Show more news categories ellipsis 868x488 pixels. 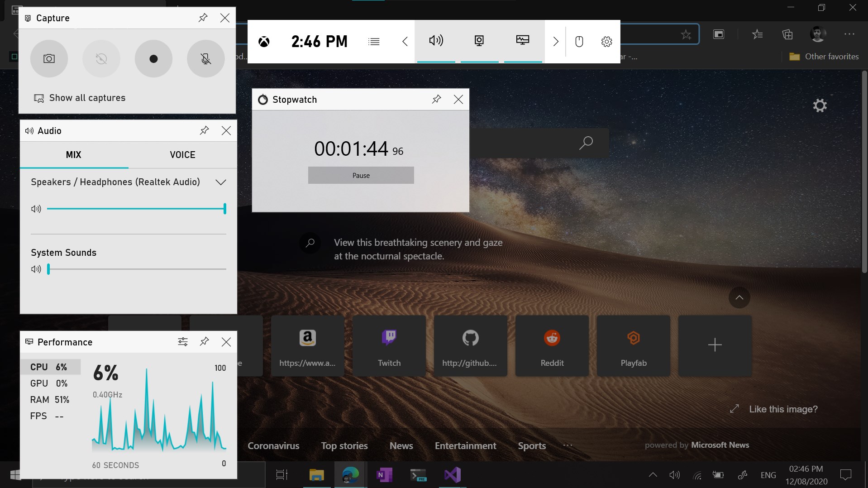(x=568, y=446)
